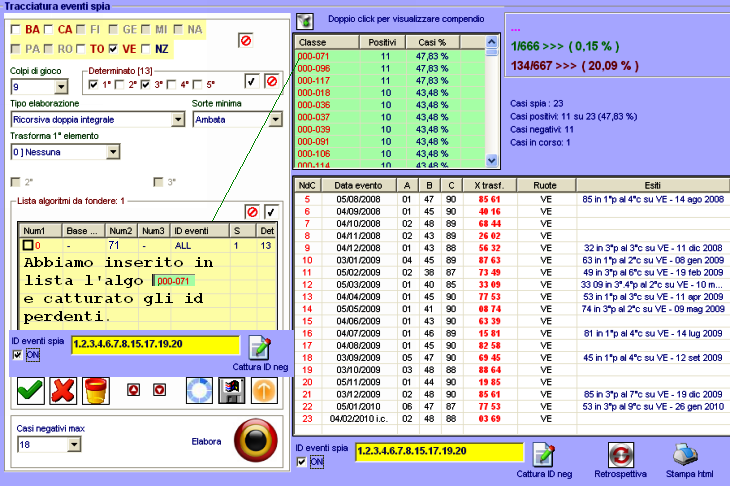Print report with Stampa html
Screen dimensions: 730x486
tap(685, 455)
